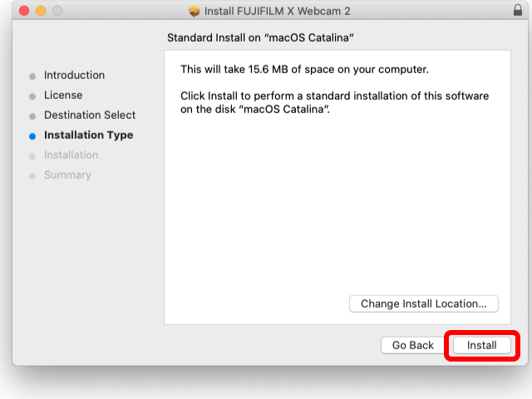Jump to the Destination Select step
The width and height of the screenshot is (532, 399).
tap(90, 115)
